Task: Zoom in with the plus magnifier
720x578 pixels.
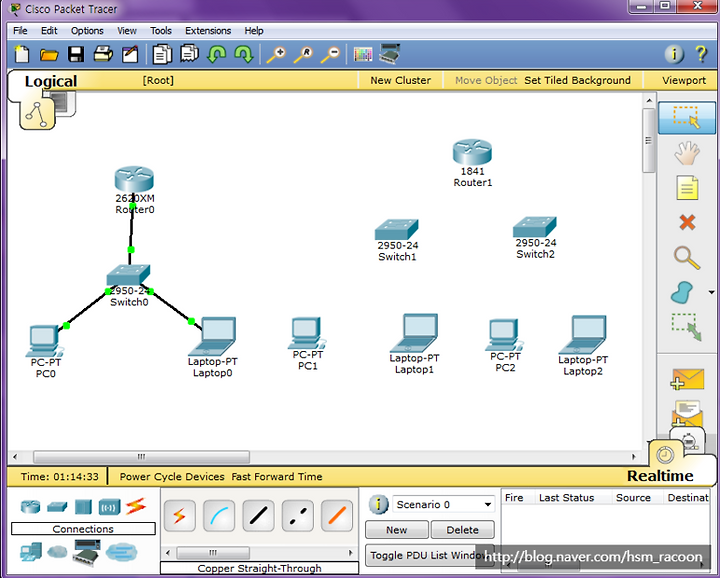Action: [276, 55]
